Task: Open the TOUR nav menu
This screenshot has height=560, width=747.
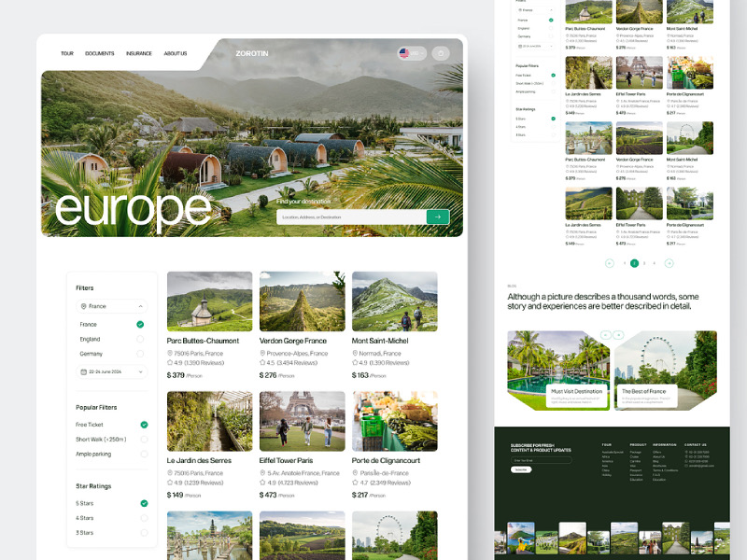Action: (x=67, y=53)
